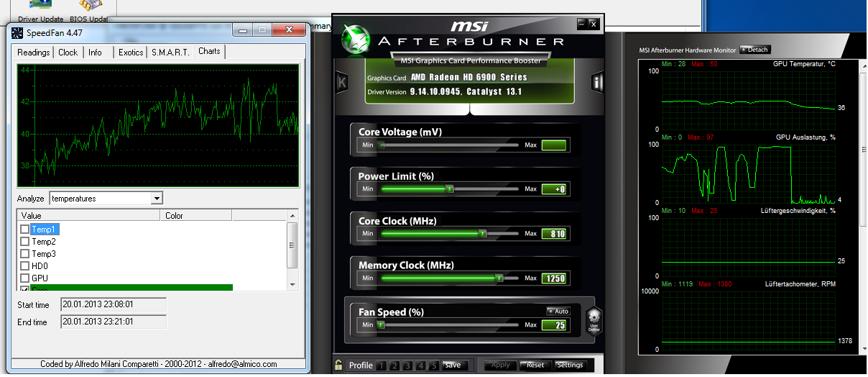The width and height of the screenshot is (868, 377).
Task: Close the SpeedFan window
Action: coord(290,30)
